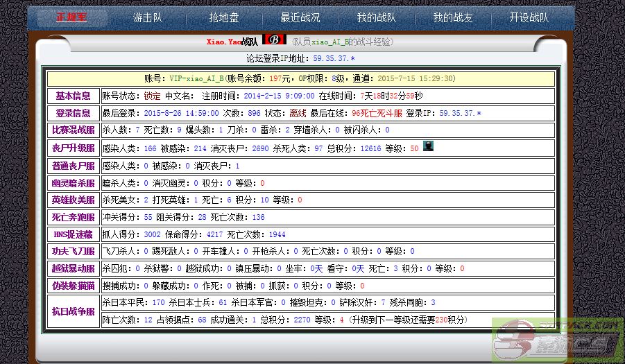Open the 登录信息 section label
625x364 pixels.
point(73,113)
